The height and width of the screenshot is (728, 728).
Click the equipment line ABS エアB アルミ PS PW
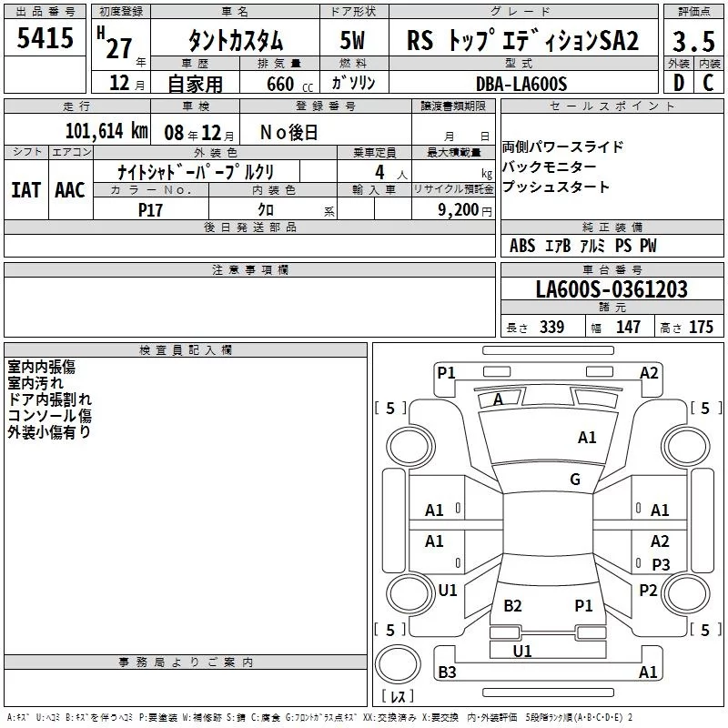tap(582, 246)
